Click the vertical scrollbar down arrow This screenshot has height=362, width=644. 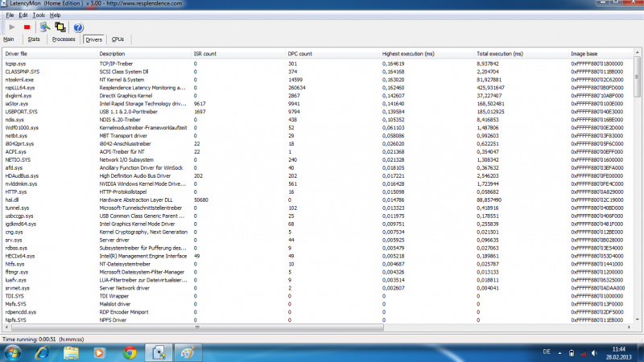(637, 319)
